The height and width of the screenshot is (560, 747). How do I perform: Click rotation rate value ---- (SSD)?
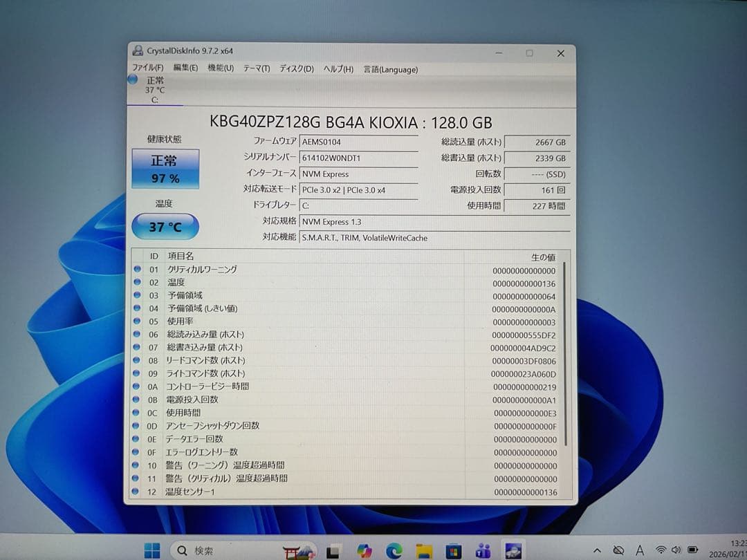tap(537, 174)
